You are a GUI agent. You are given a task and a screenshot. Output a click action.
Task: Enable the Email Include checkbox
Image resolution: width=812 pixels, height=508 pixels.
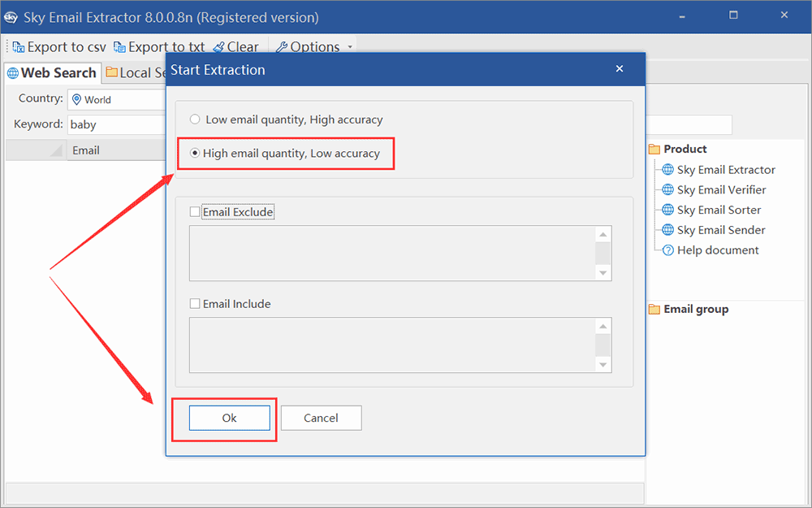pos(195,304)
